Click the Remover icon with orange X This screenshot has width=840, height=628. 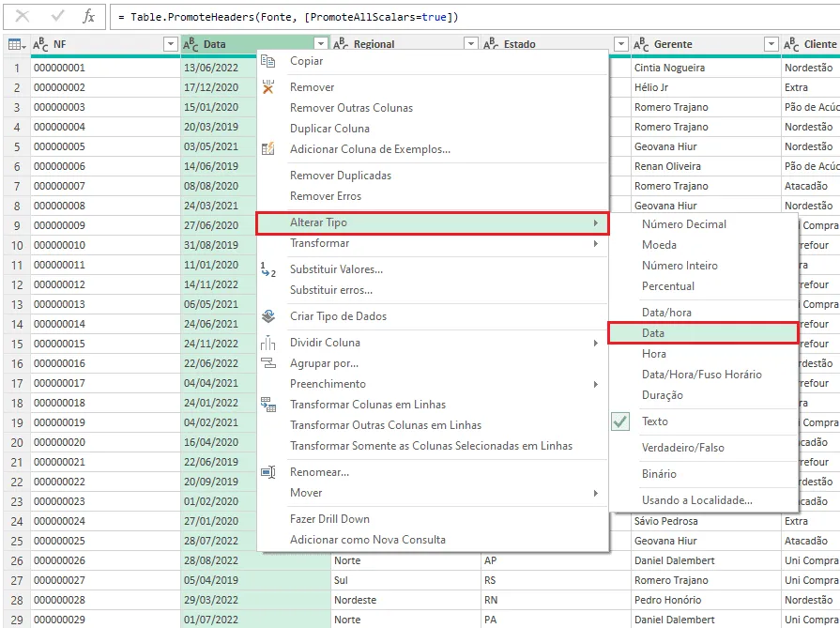pyautogui.click(x=267, y=86)
